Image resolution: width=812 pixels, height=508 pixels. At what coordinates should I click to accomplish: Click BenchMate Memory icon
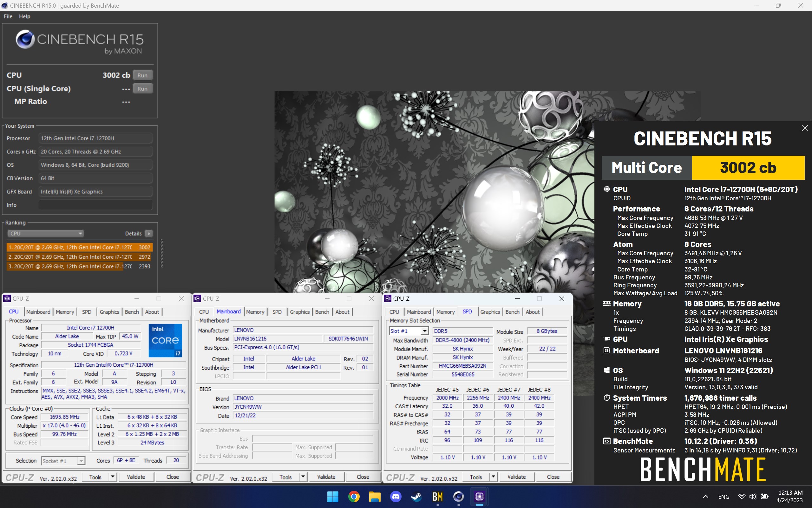[x=607, y=304]
